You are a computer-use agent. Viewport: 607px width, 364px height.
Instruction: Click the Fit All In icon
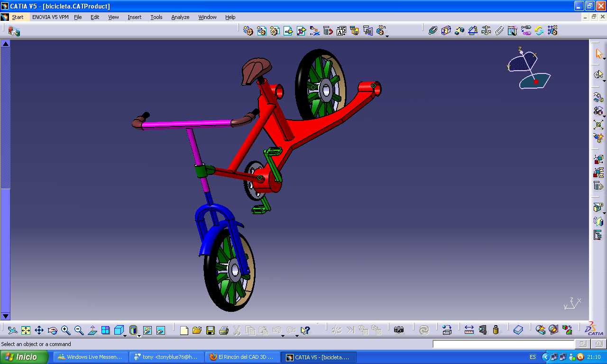click(26, 330)
